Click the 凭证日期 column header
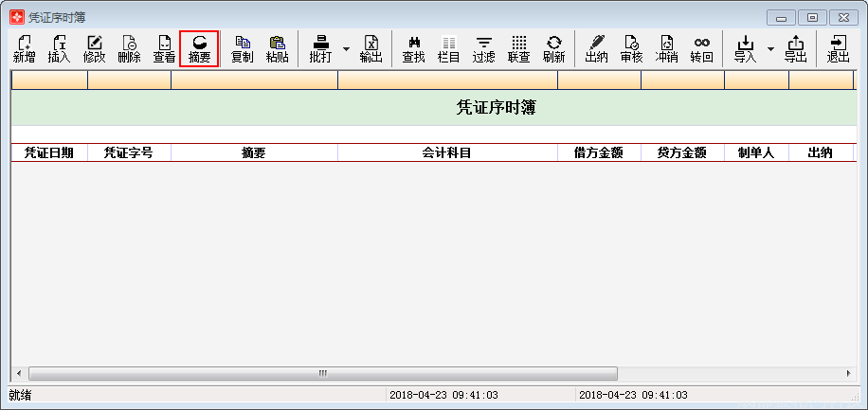The width and height of the screenshot is (868, 410). coord(49,152)
